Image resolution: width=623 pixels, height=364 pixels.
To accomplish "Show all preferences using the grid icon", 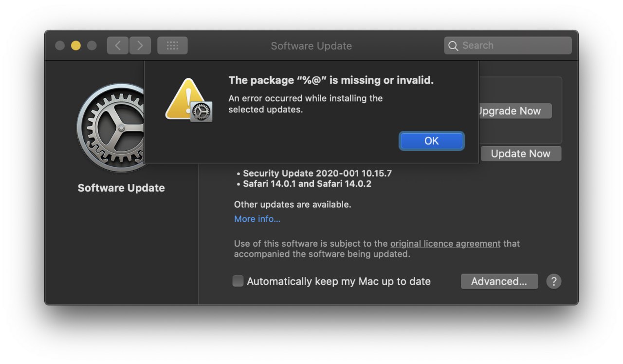I will pyautogui.click(x=172, y=46).
